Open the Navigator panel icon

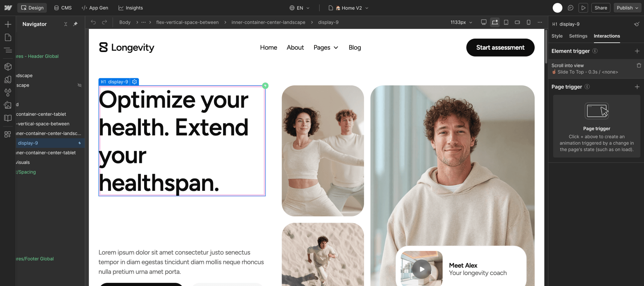coord(8,50)
